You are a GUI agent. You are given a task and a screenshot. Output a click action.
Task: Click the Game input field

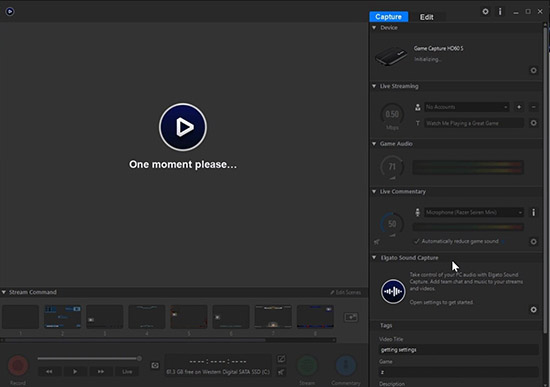click(459, 372)
